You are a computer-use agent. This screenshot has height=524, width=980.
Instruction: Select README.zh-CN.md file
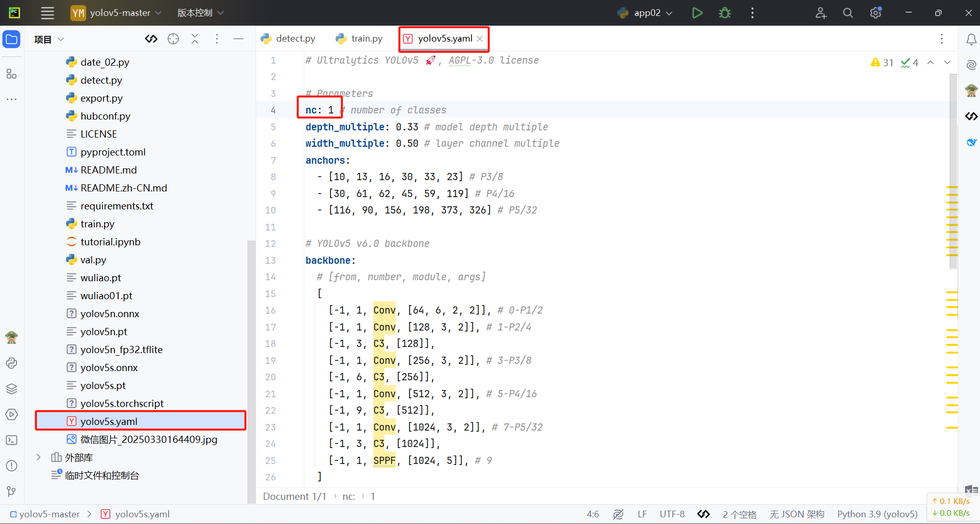(123, 188)
